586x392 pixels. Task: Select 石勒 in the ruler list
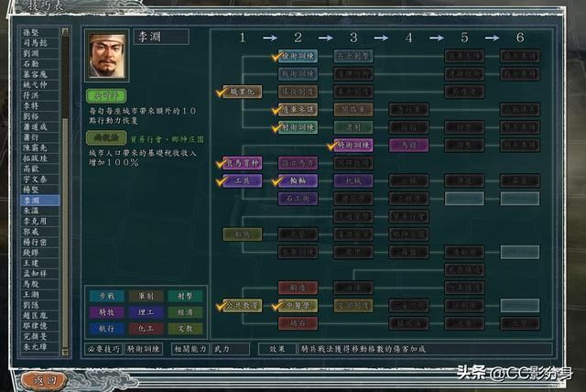tap(39, 63)
